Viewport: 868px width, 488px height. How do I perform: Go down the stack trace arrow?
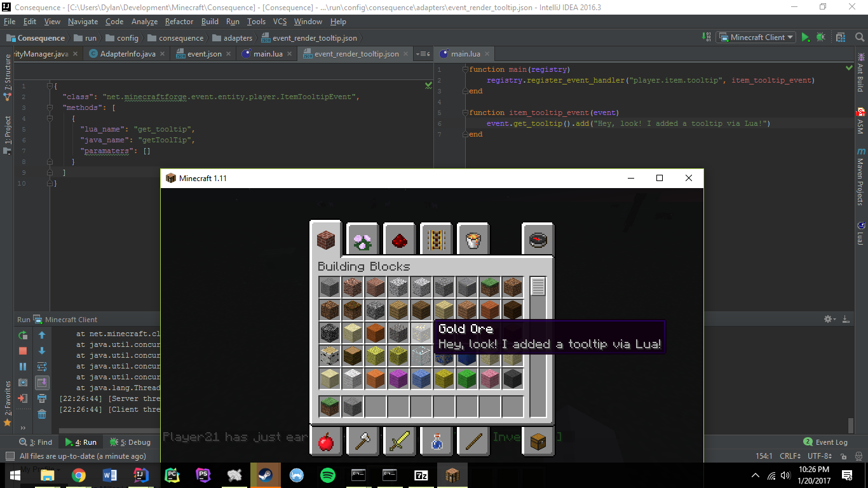tap(42, 351)
